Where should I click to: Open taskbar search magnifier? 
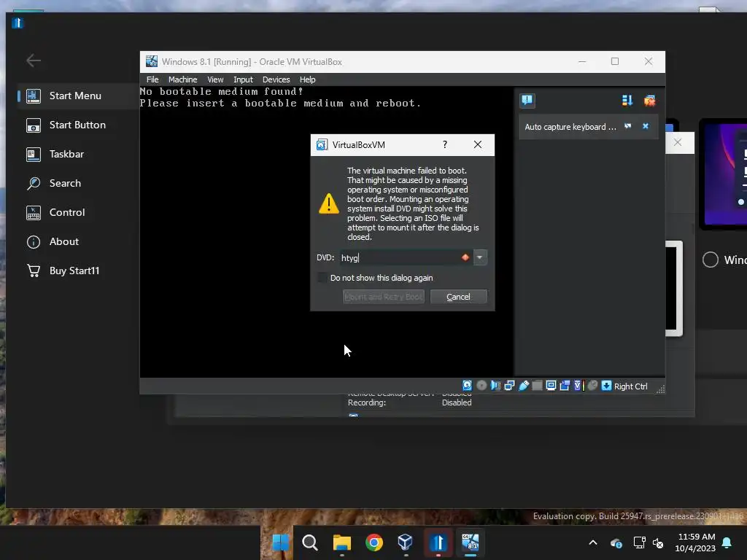point(310,542)
